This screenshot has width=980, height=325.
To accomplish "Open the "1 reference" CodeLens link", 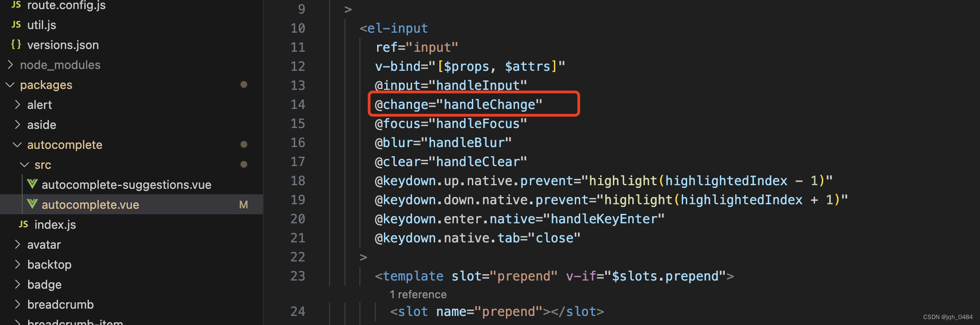I will click(x=417, y=294).
